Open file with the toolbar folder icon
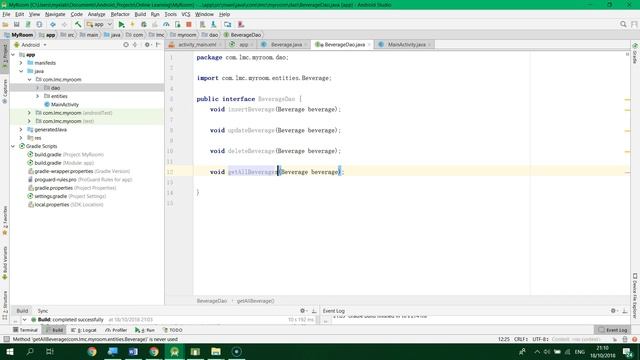640x360 pixels. click(5, 24)
